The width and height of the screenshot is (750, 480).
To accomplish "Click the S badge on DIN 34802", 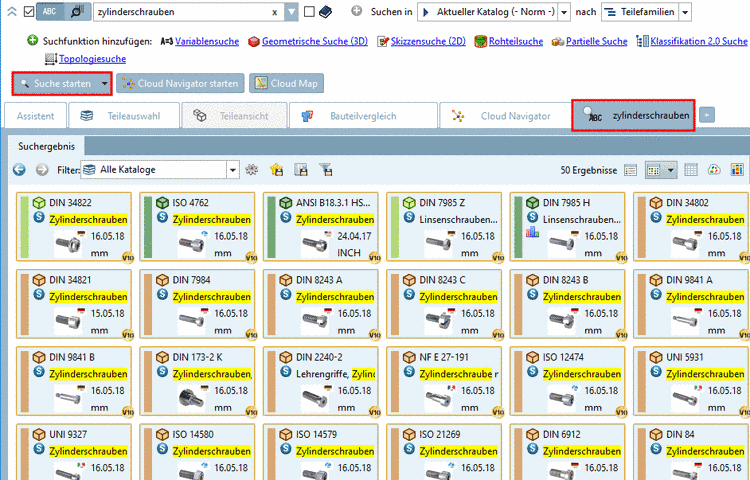I will point(656,218).
